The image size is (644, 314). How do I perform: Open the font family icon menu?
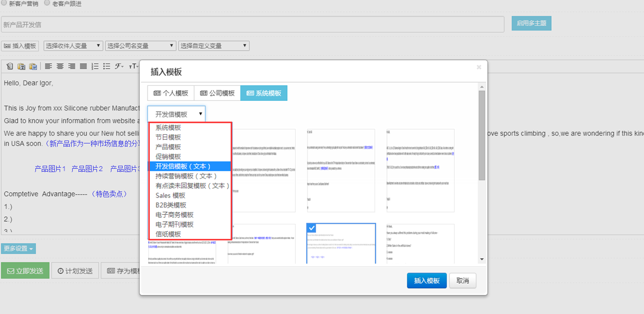(x=119, y=67)
